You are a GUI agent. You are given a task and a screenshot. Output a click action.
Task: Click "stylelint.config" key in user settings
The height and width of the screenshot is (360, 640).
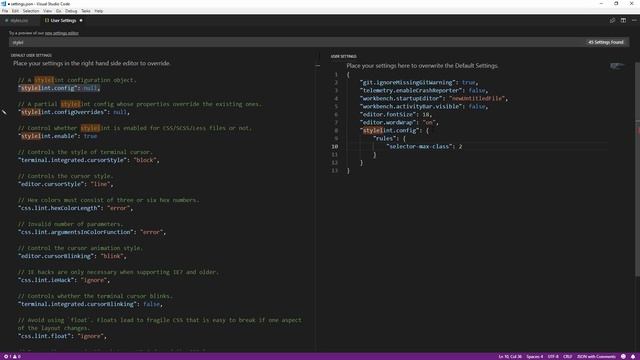pos(389,131)
